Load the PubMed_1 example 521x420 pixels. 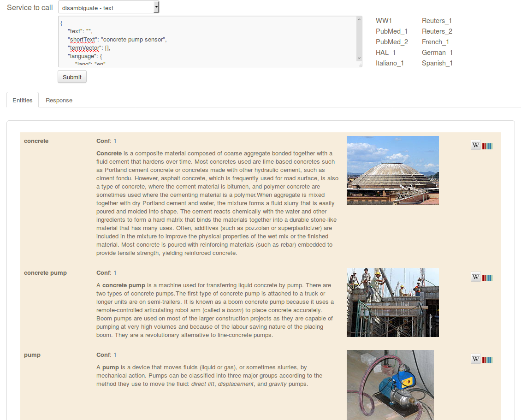[392, 31]
